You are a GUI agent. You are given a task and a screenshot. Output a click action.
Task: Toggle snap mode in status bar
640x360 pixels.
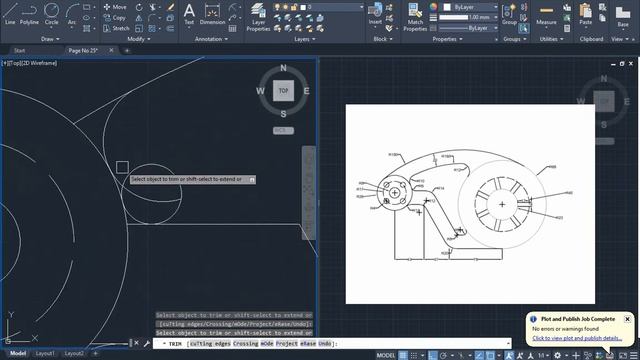tap(414, 356)
